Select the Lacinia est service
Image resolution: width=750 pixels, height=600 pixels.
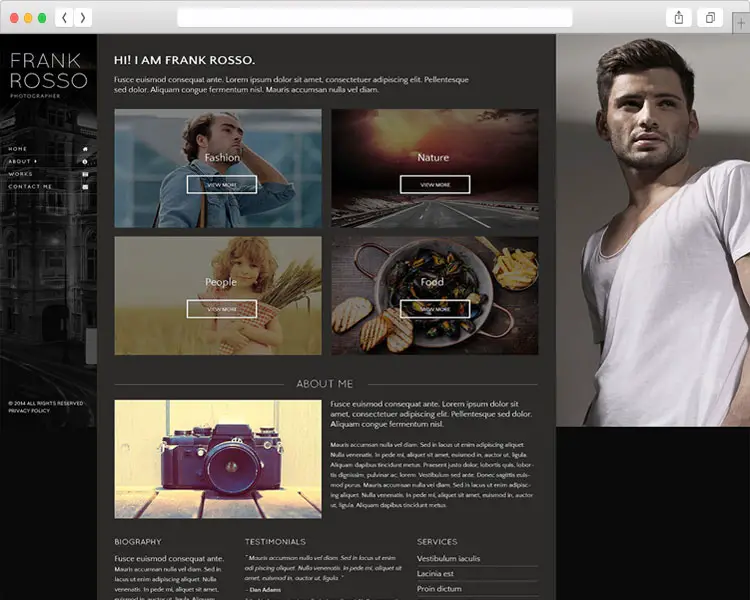tap(435, 573)
